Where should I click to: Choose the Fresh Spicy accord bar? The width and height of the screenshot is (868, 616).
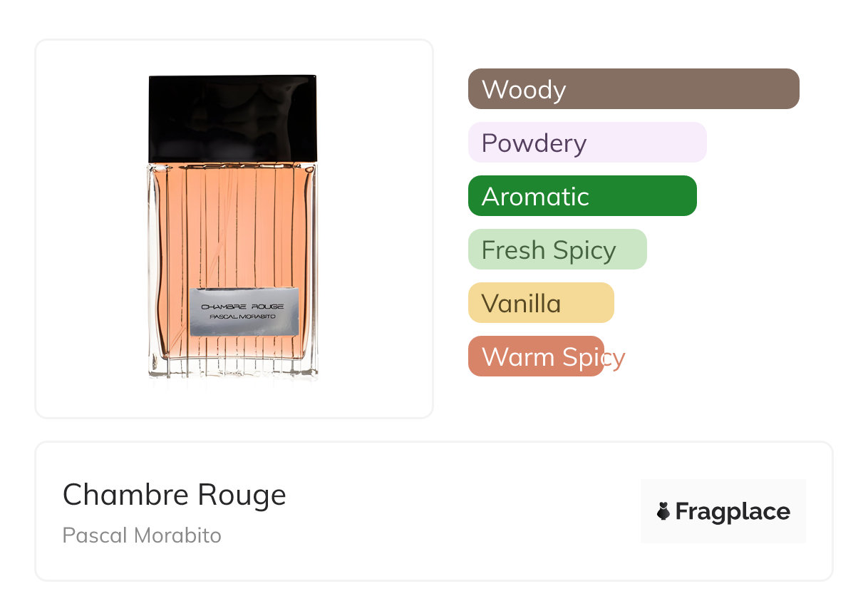pos(557,250)
